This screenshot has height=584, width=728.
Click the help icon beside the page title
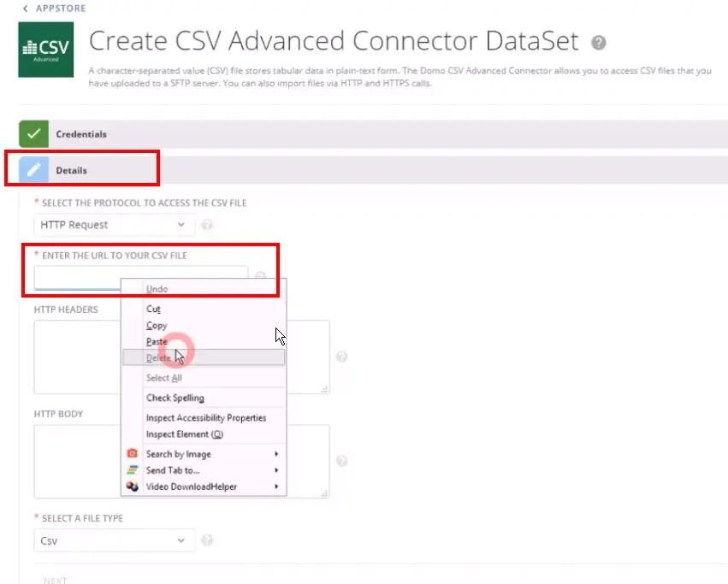click(x=599, y=42)
